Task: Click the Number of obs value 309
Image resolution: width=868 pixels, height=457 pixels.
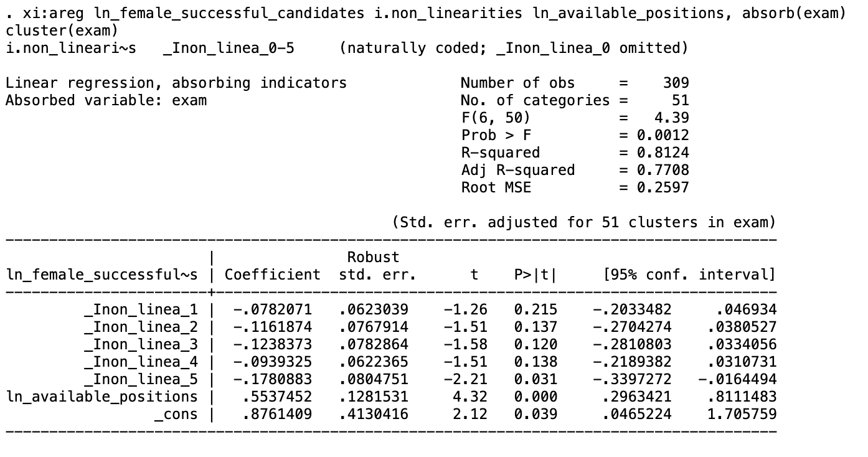Action: (x=676, y=83)
